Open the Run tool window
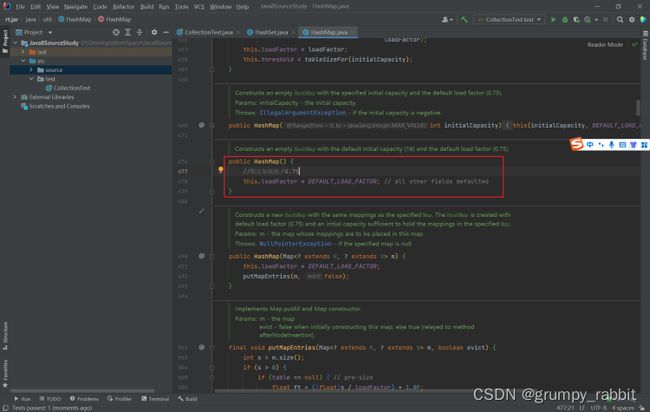Screen dimensions: 650x412 pyautogui.click(x=22, y=399)
